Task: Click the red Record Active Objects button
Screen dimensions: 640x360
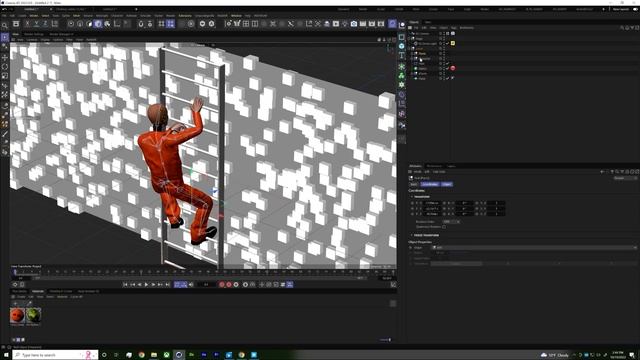Action: coord(222,284)
